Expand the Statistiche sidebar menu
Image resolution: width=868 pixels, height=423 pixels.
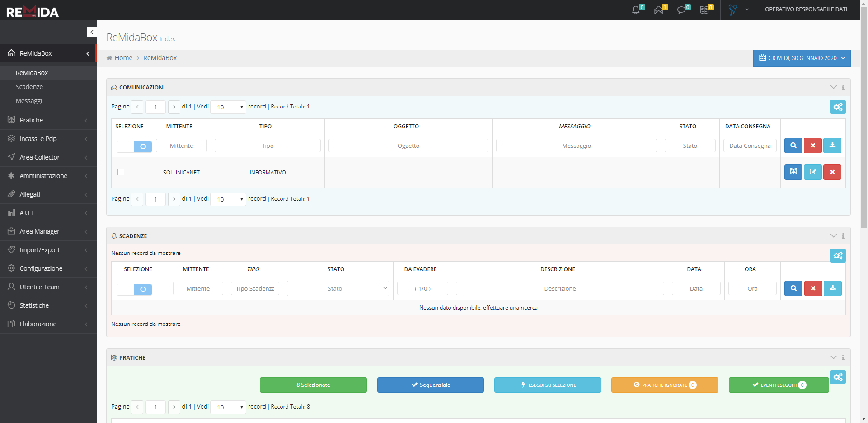[x=48, y=305]
